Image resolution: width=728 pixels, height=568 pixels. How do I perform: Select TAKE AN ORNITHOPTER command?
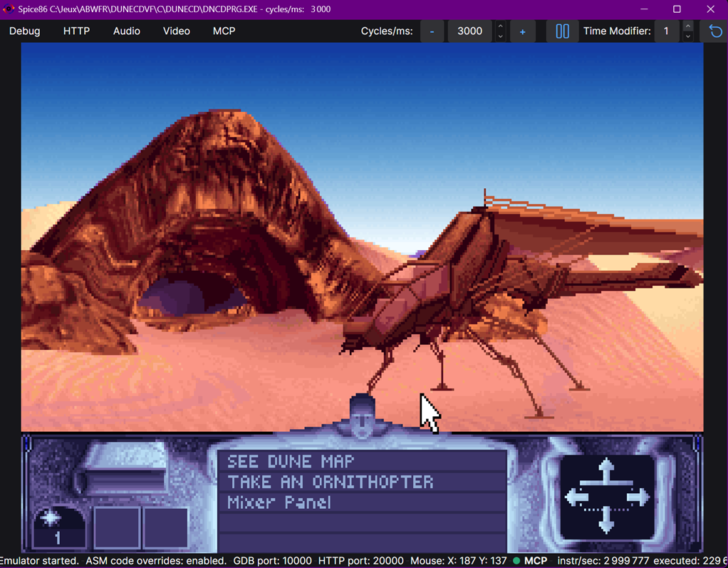pos(362,482)
